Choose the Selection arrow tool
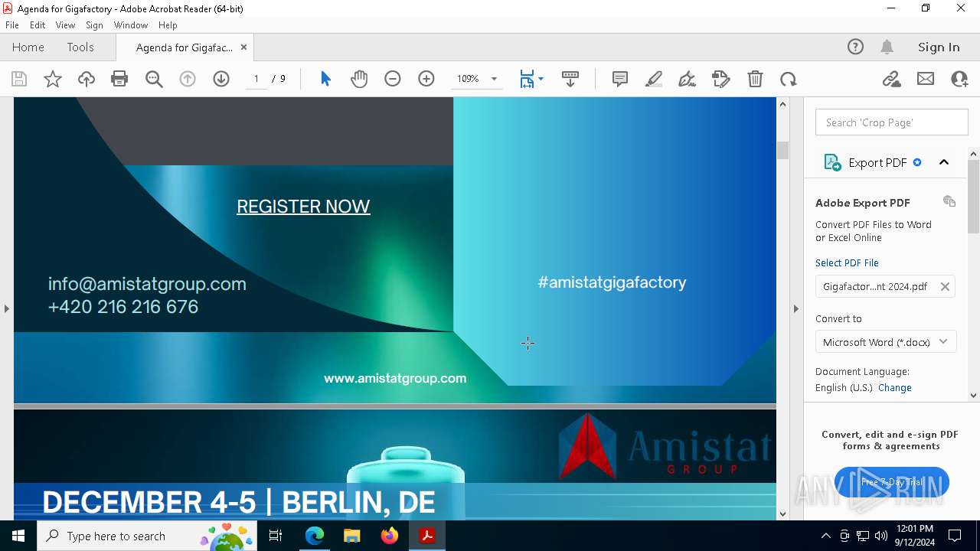 coord(325,79)
